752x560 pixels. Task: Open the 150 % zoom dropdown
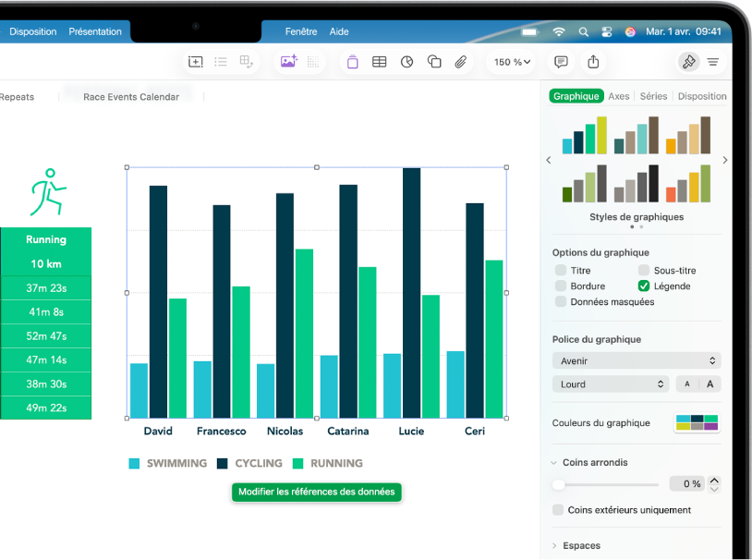(x=513, y=62)
